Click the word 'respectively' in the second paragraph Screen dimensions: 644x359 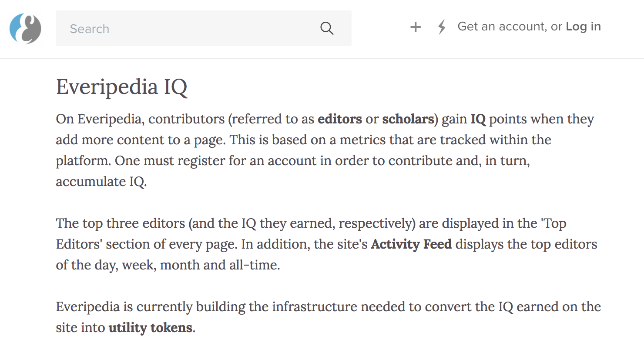tap(376, 223)
